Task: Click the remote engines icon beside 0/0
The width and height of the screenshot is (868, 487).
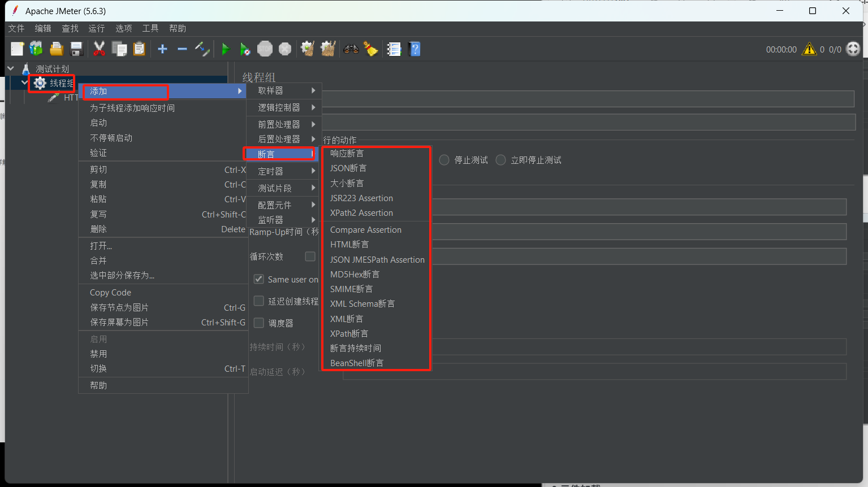Action: click(853, 49)
